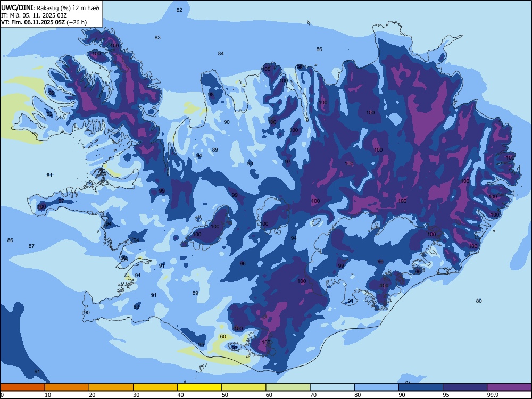The image size is (532, 399).
Task: Click the dark indigo 95–99.9 legend swatch
Action: pyautogui.click(x=465, y=387)
